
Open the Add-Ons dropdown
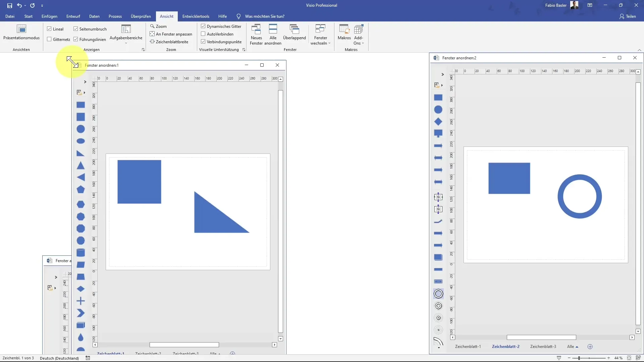point(359,35)
